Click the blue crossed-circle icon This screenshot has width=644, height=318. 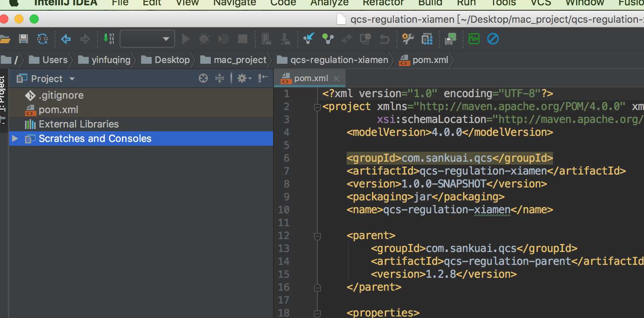[493, 39]
